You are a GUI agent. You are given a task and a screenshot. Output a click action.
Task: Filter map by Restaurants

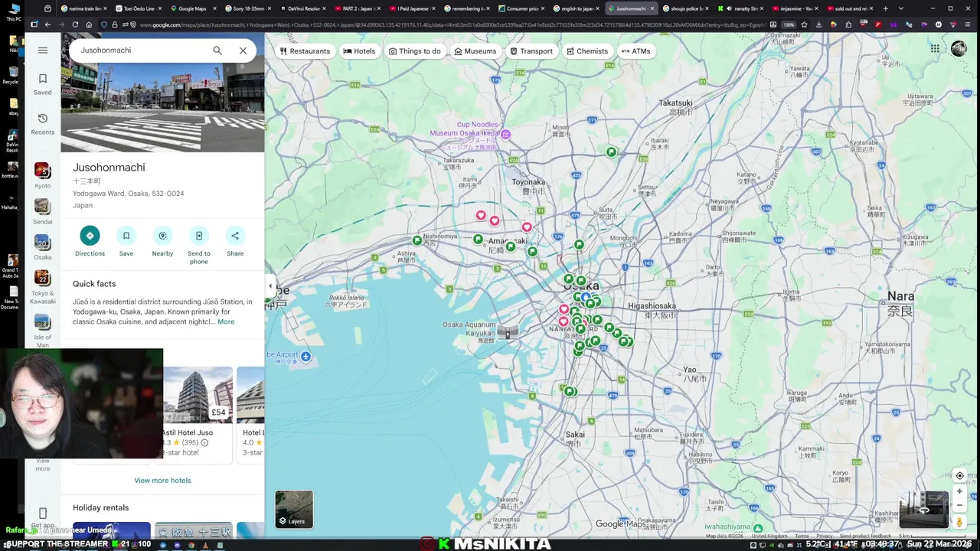[305, 51]
